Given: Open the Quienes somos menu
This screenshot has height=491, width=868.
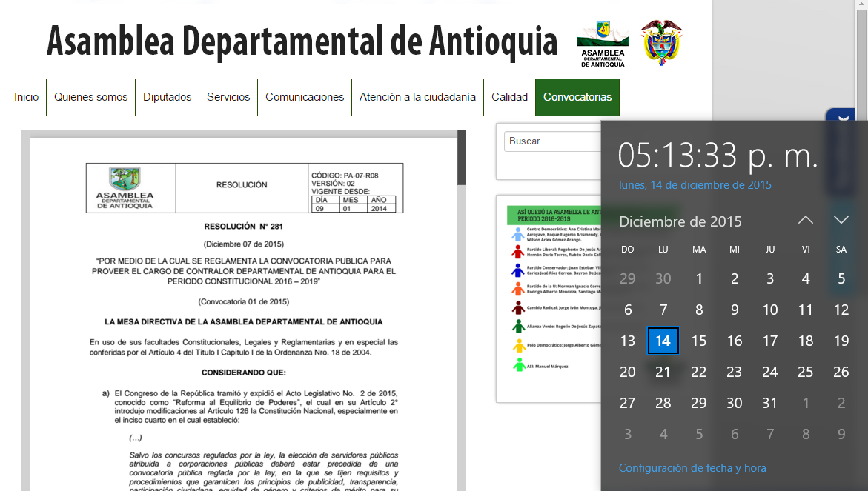Looking at the screenshot, I should pyautogui.click(x=90, y=97).
